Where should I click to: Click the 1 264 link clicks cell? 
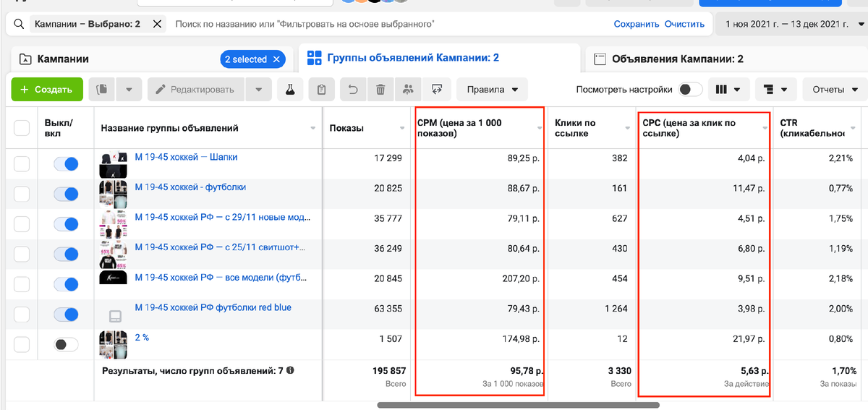pyautogui.click(x=615, y=308)
